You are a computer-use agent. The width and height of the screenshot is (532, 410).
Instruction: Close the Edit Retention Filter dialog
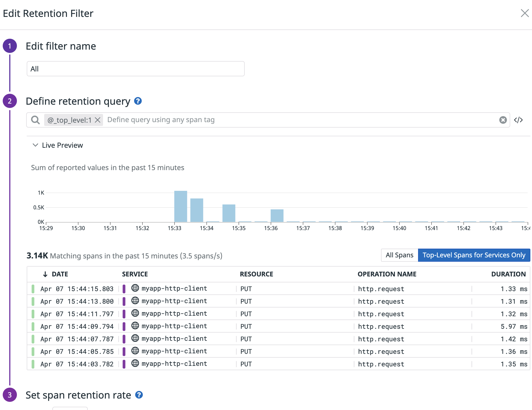click(525, 13)
